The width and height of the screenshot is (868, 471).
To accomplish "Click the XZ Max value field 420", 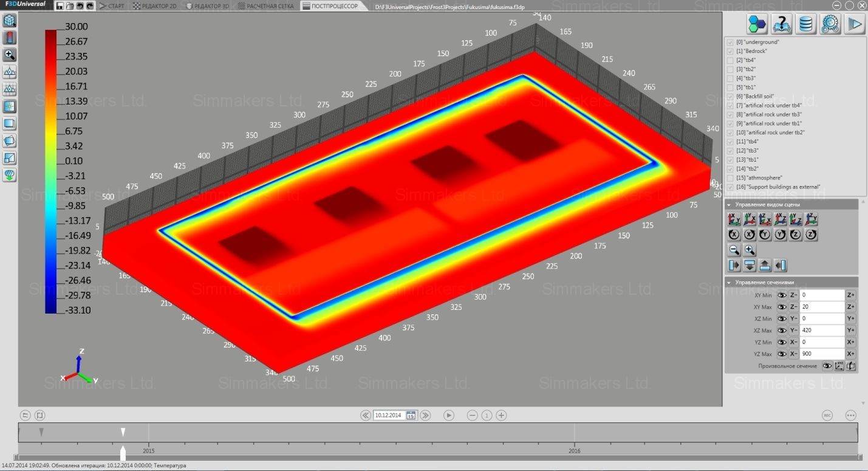I will point(822,330).
